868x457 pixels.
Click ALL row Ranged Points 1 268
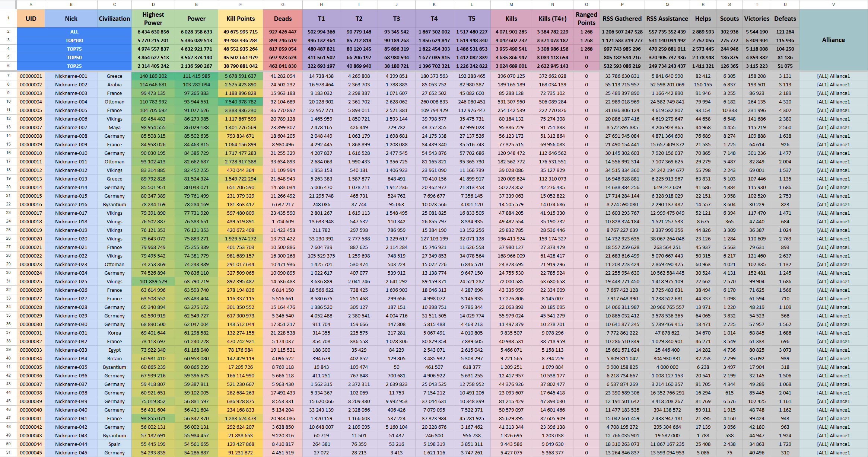pyautogui.click(x=586, y=32)
